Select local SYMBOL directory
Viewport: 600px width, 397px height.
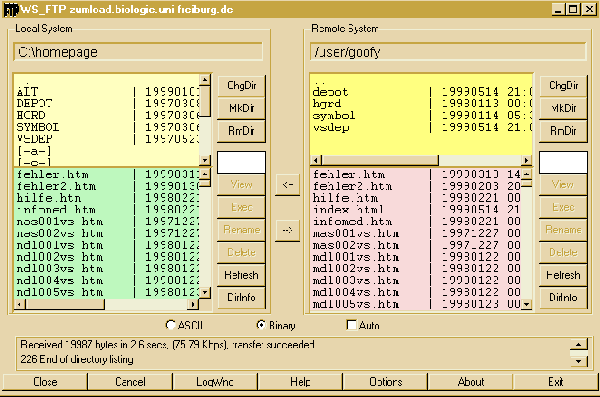107,127
